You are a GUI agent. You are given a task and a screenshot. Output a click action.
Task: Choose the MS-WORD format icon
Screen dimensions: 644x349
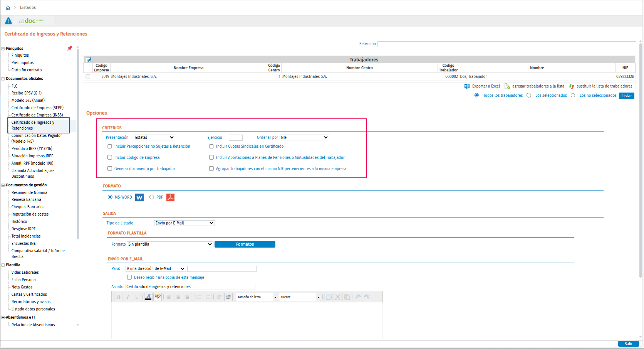pos(139,197)
